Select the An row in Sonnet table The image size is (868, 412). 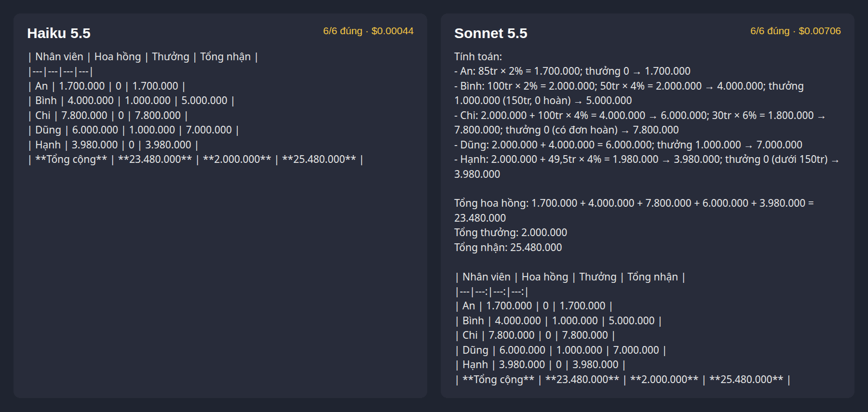pos(534,306)
